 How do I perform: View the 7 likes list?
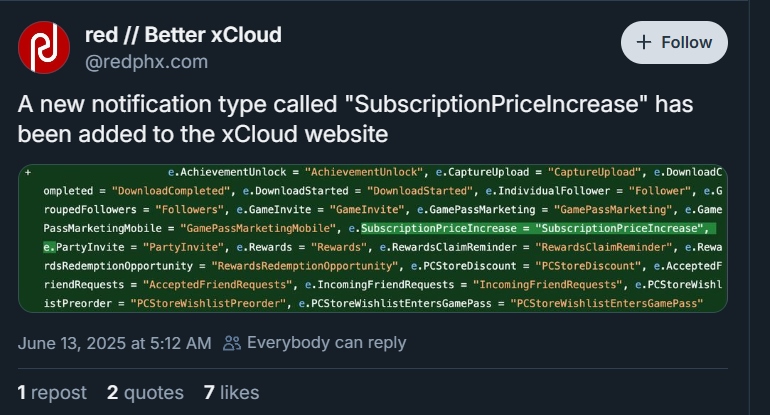231,392
